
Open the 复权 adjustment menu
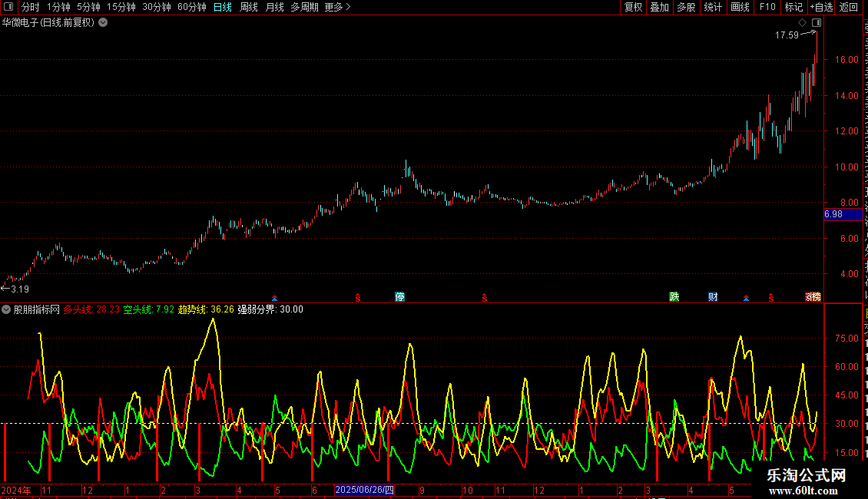click(x=633, y=7)
